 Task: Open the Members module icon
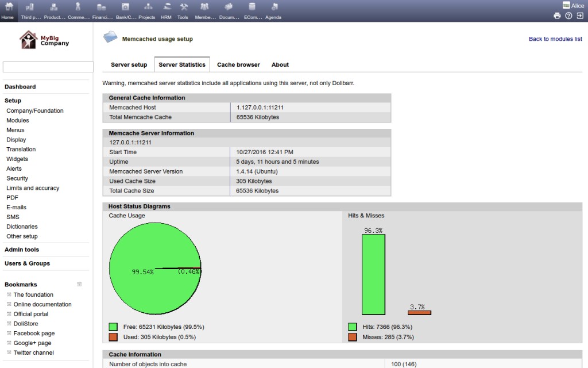click(204, 9)
